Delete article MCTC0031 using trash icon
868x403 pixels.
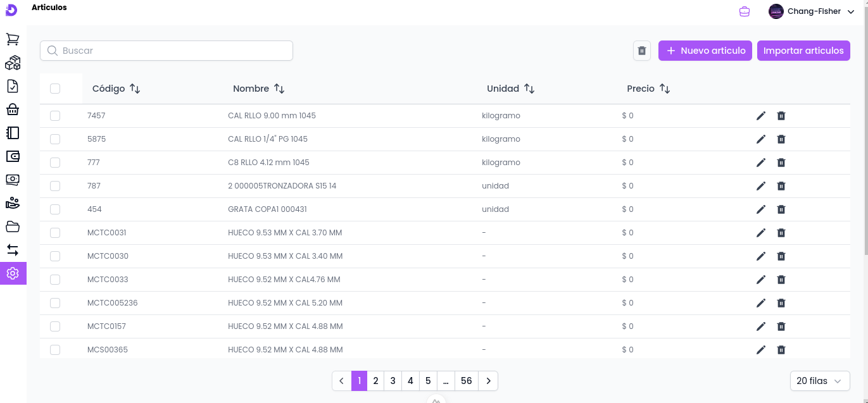pos(781,233)
